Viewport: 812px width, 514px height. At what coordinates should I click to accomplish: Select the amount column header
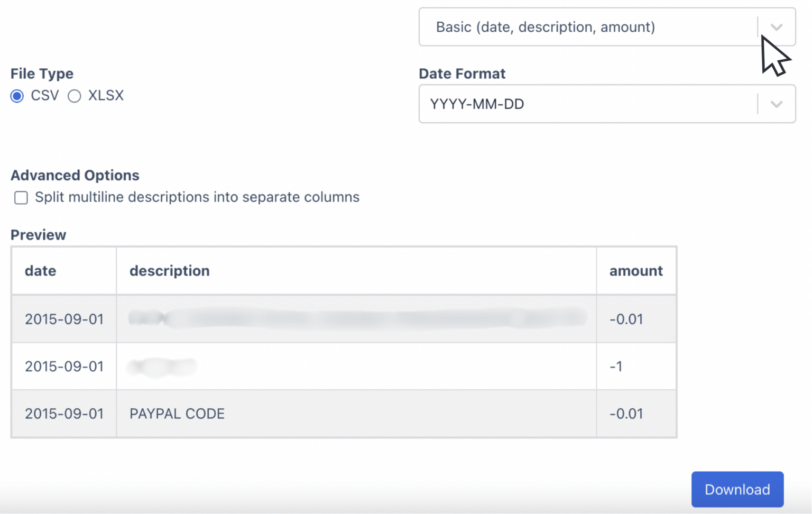pyautogui.click(x=635, y=271)
